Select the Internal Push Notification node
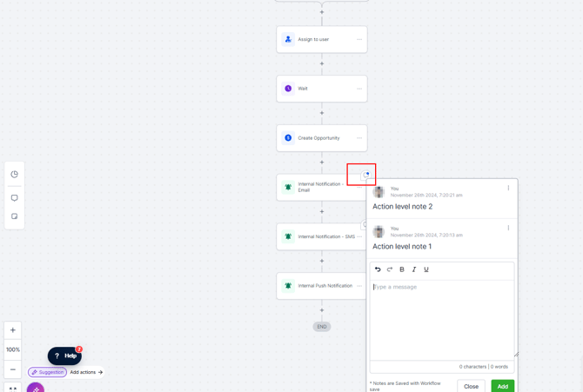Viewport: 583px width, 392px height. (x=322, y=286)
